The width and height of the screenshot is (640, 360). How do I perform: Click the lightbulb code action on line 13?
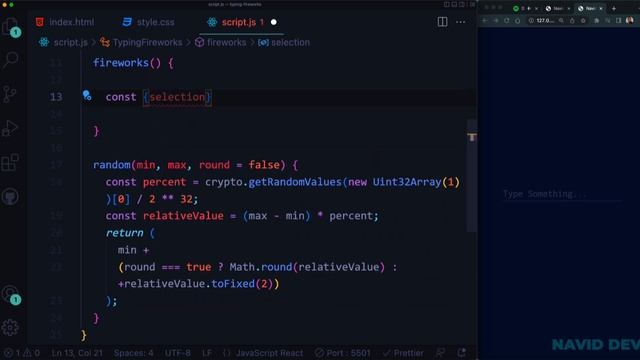tap(87, 96)
